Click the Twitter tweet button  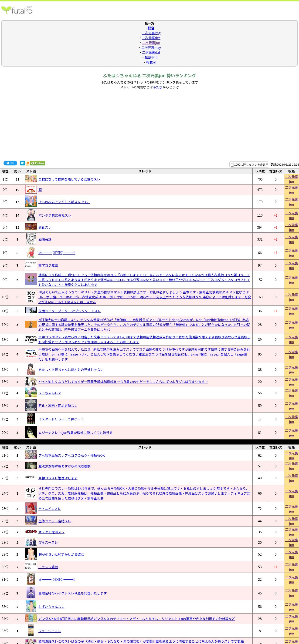(x=10, y=163)
